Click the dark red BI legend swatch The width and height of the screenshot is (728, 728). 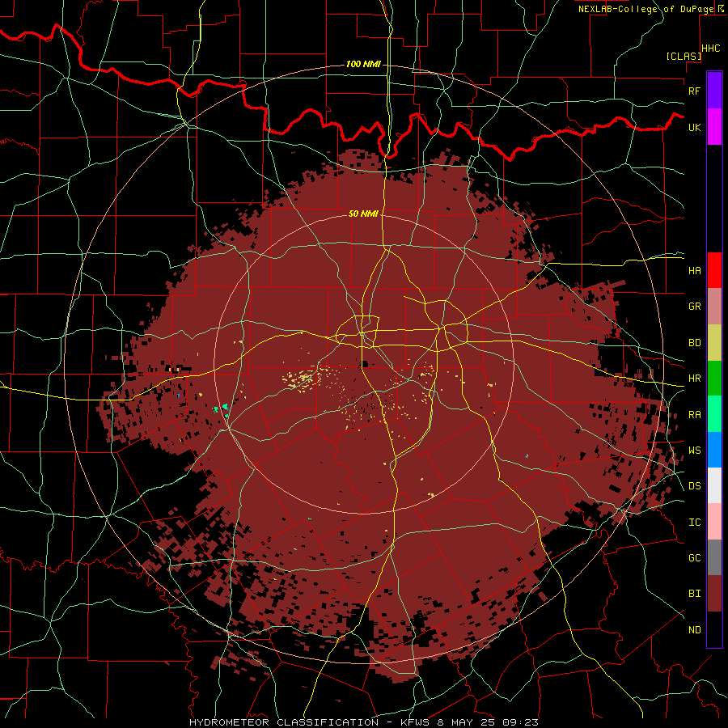pyautogui.click(x=714, y=594)
